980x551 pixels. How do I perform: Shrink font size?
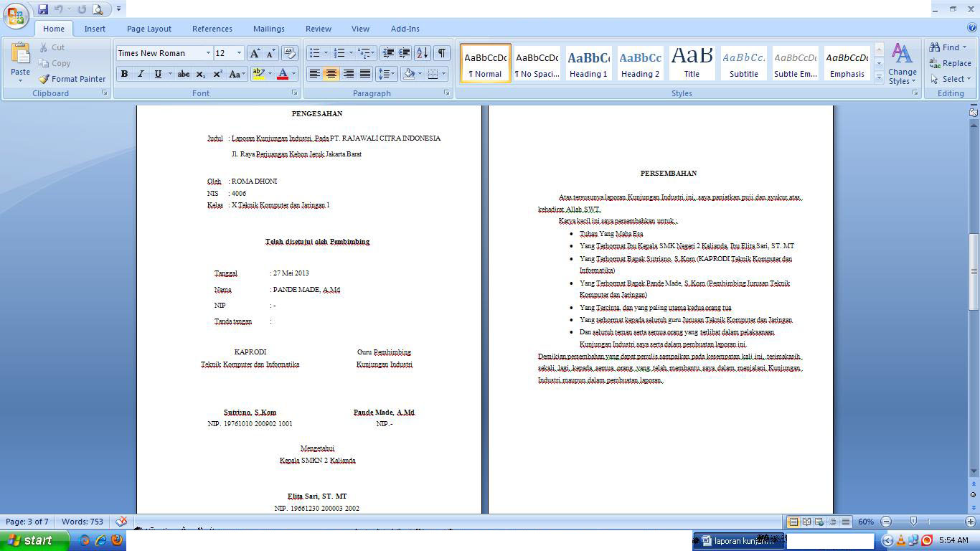coord(270,53)
